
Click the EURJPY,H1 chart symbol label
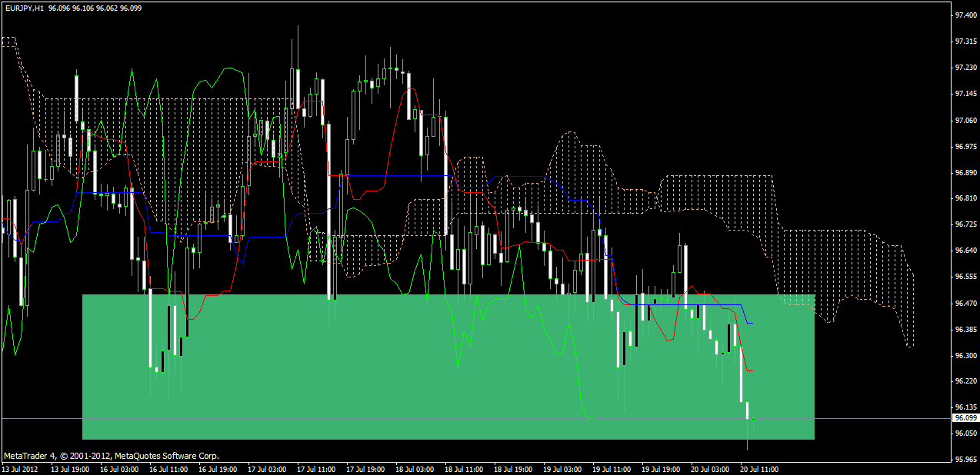23,7
